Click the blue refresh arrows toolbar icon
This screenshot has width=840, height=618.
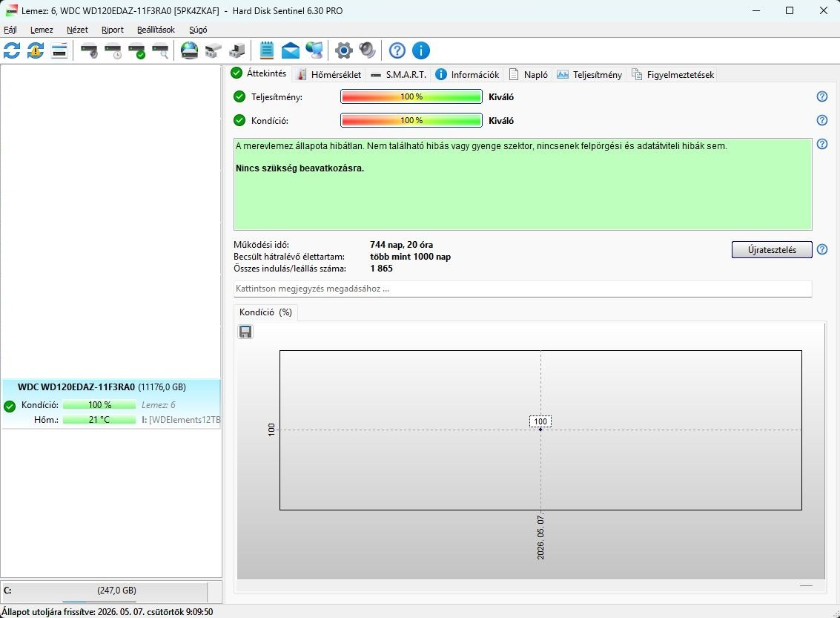(x=12, y=51)
